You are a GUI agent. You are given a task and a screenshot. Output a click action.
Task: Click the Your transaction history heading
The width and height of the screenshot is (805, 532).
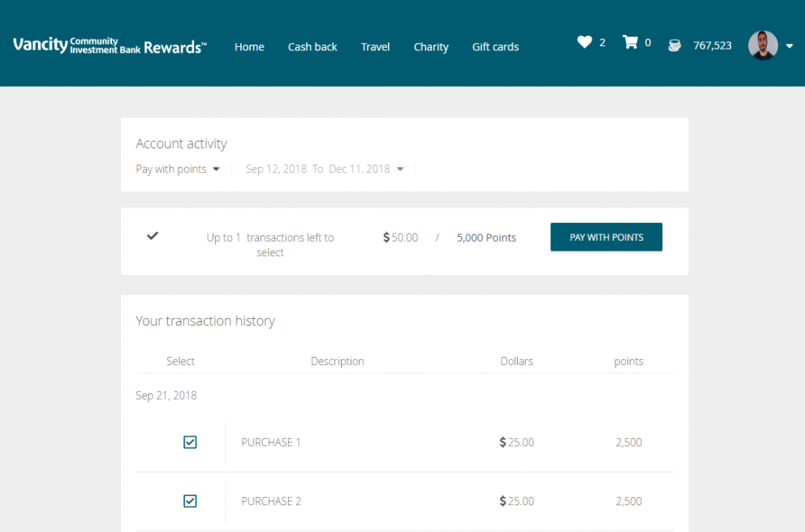(x=205, y=321)
